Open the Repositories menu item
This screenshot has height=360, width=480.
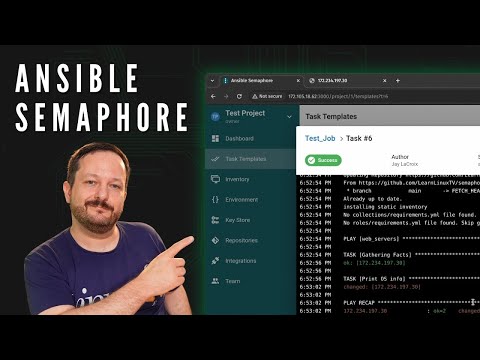(250, 240)
